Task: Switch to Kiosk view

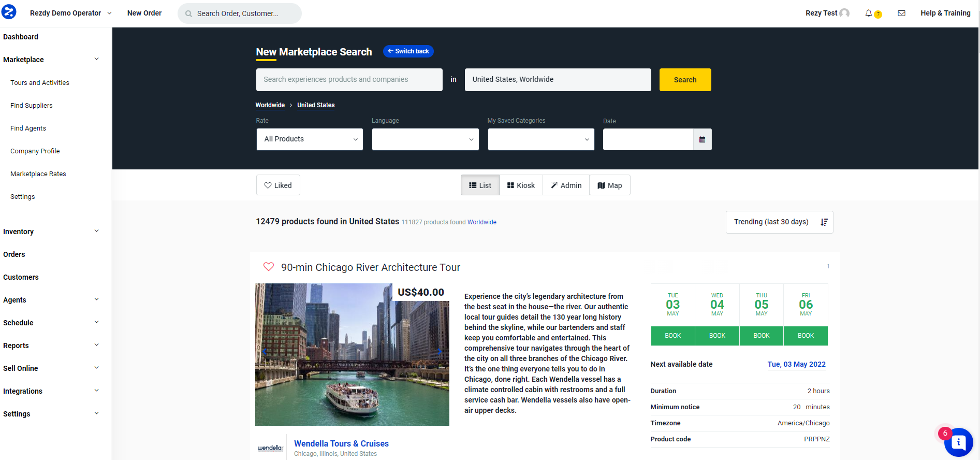Action: tap(521, 185)
